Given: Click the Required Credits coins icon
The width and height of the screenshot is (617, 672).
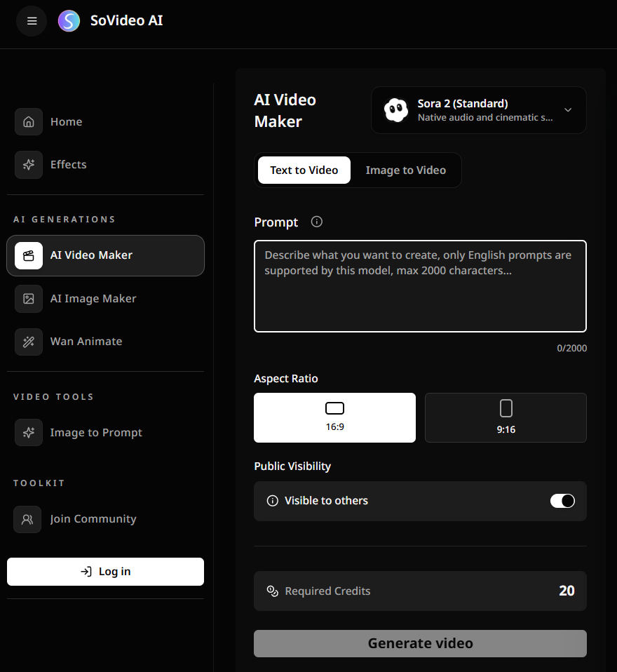Looking at the screenshot, I should tap(273, 591).
